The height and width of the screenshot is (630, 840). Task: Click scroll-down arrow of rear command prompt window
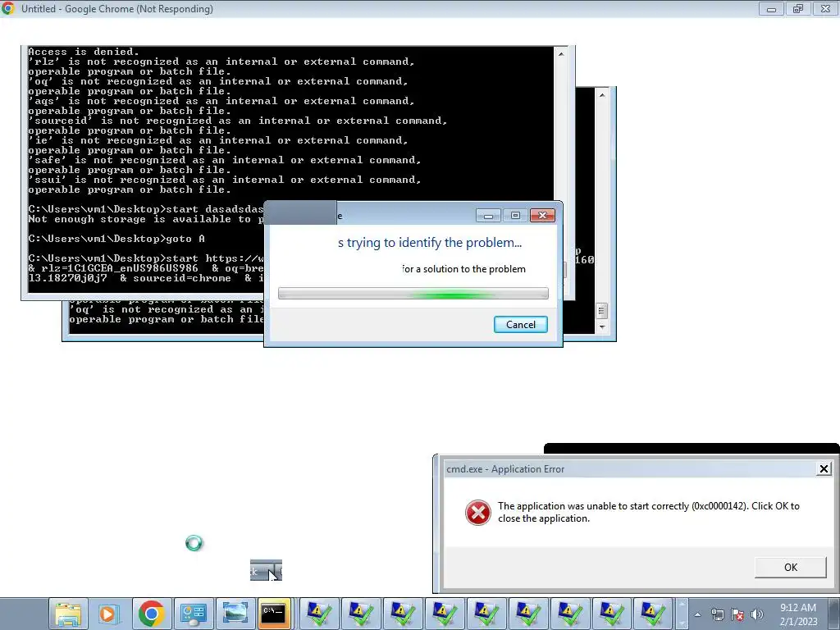[601, 326]
